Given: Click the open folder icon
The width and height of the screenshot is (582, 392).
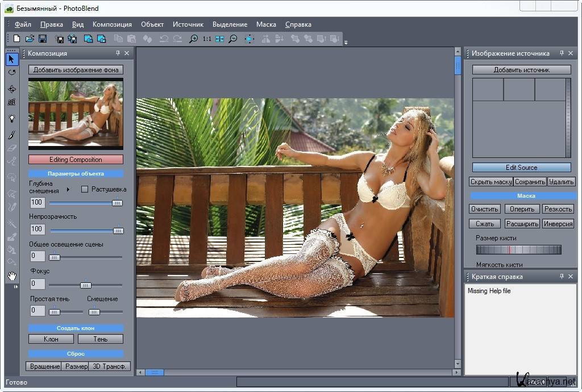Looking at the screenshot, I should pyautogui.click(x=30, y=39).
